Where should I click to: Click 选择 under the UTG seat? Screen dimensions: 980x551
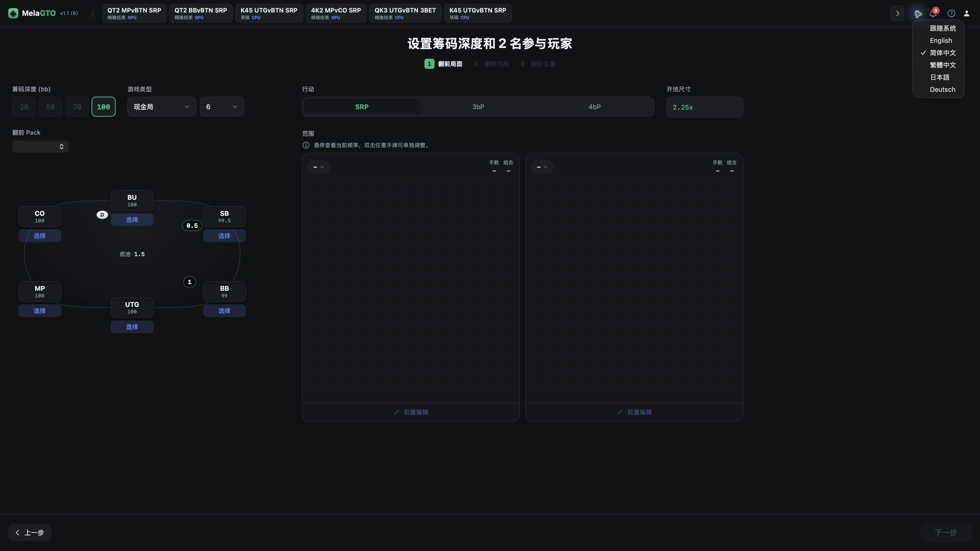tap(132, 327)
